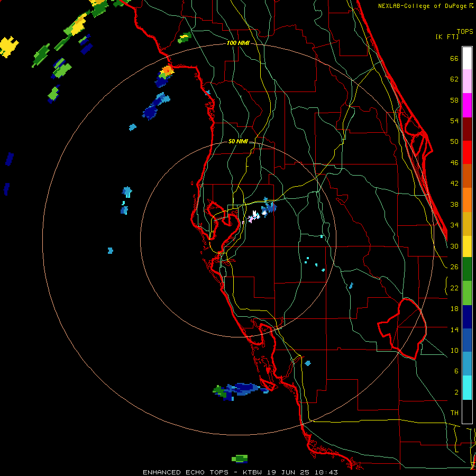Click the TH label on the scale
476x476 pixels.
point(454,413)
